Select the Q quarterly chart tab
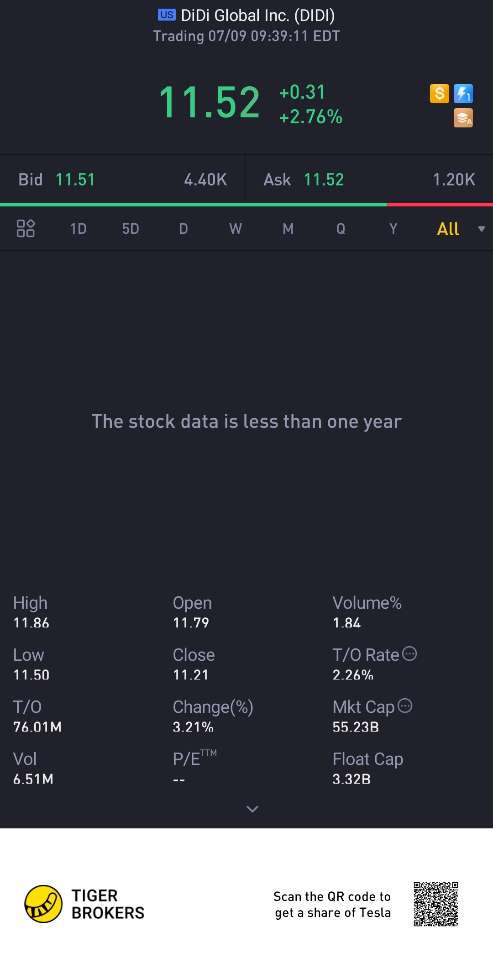 (341, 229)
